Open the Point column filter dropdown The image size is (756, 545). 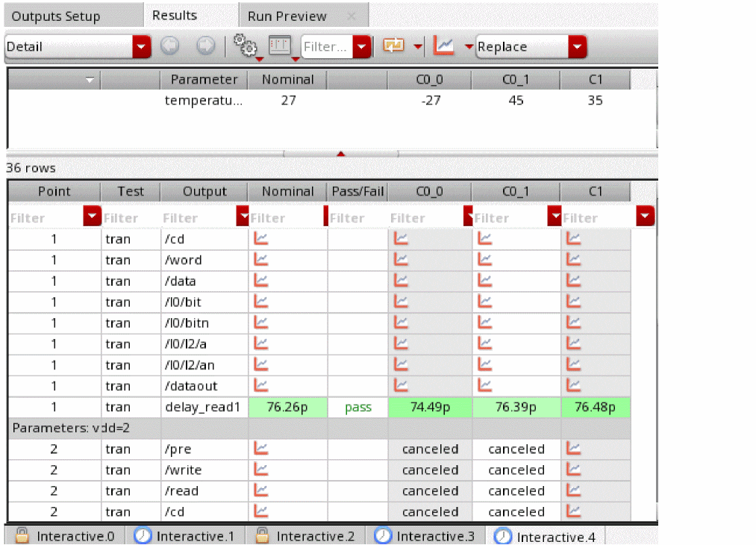92,218
